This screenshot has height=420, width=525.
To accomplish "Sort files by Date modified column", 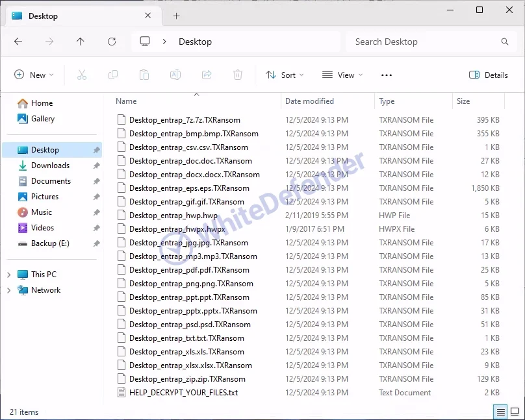I will pyautogui.click(x=309, y=101).
